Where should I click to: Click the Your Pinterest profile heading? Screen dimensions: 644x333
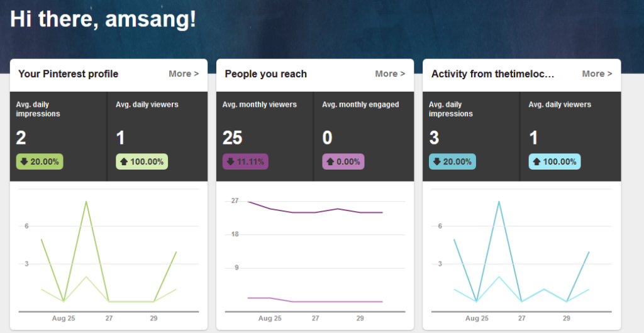[68, 74]
